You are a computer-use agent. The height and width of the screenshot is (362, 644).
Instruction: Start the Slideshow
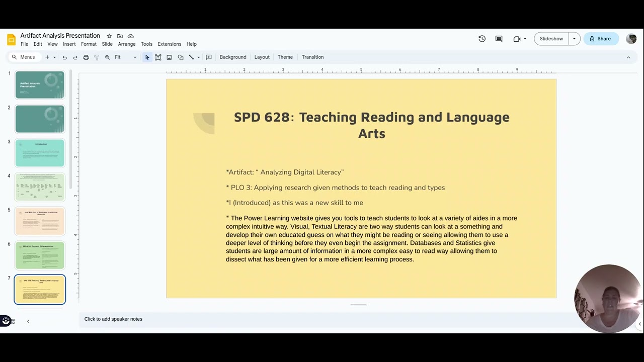[x=551, y=39]
